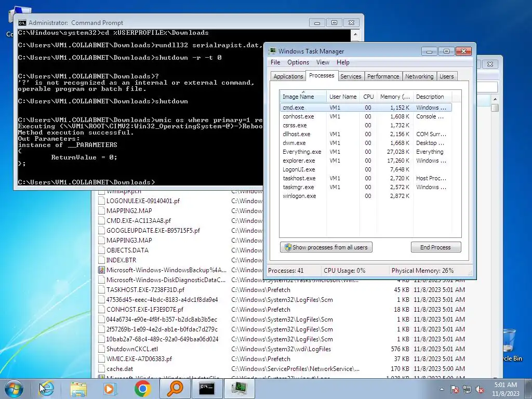Switch to the Performance tab
Viewport: 532px width, 399px height.
(383, 76)
